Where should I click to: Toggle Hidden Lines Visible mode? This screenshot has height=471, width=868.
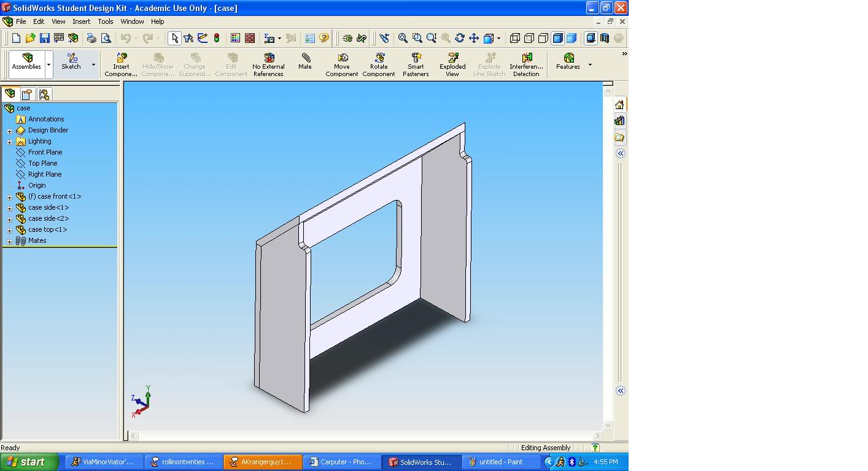point(529,38)
